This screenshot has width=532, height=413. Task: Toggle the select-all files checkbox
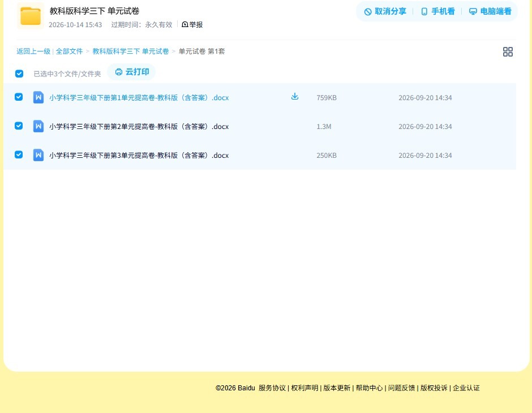click(19, 74)
